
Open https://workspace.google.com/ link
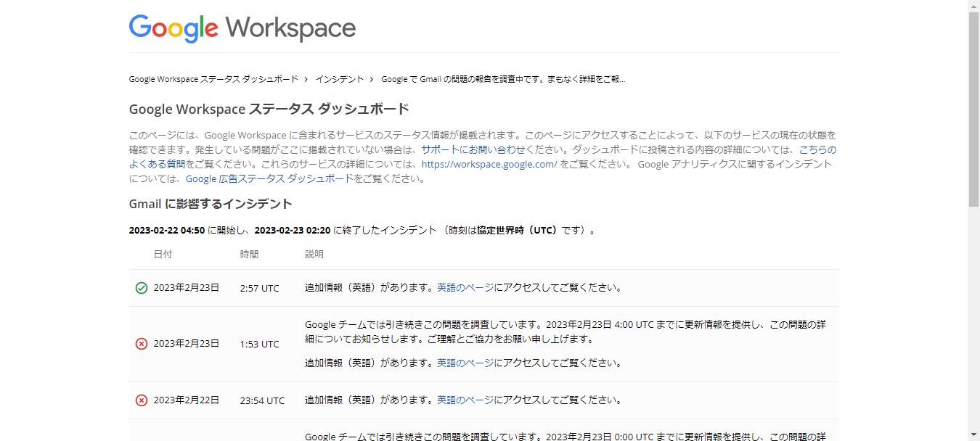489,164
